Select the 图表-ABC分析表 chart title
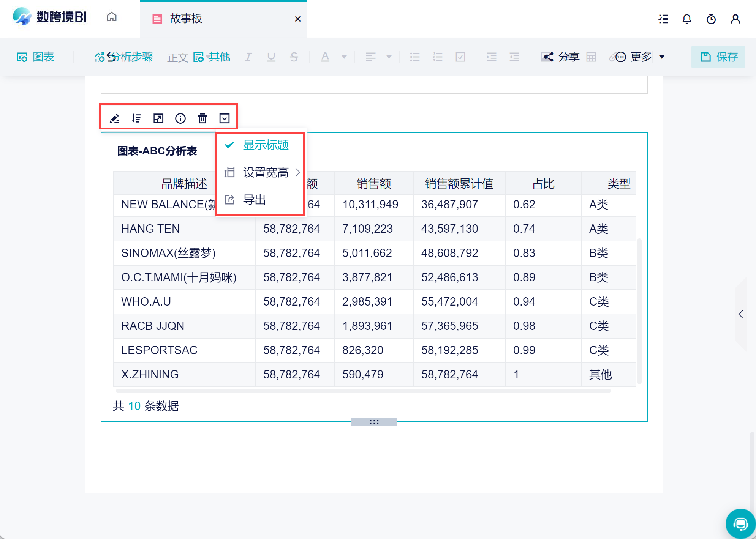This screenshot has width=756, height=539. [x=157, y=151]
